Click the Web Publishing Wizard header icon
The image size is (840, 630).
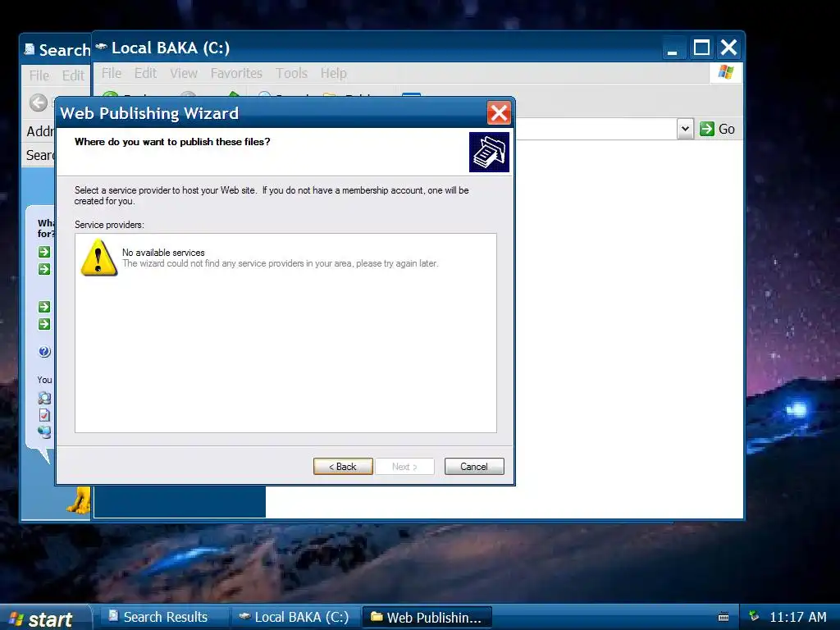click(x=489, y=152)
